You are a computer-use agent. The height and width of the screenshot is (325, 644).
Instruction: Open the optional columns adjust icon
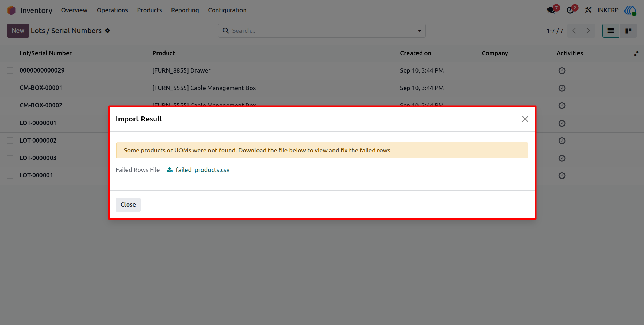[636, 53]
